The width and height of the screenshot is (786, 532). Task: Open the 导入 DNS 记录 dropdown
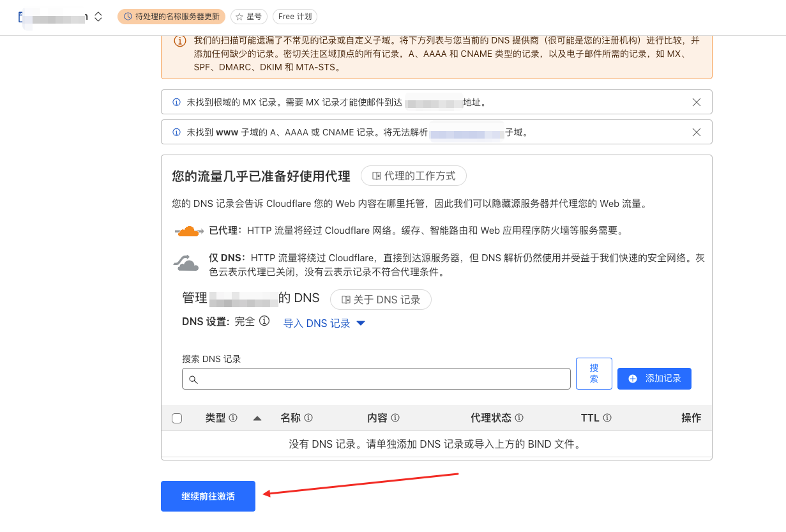coord(324,323)
